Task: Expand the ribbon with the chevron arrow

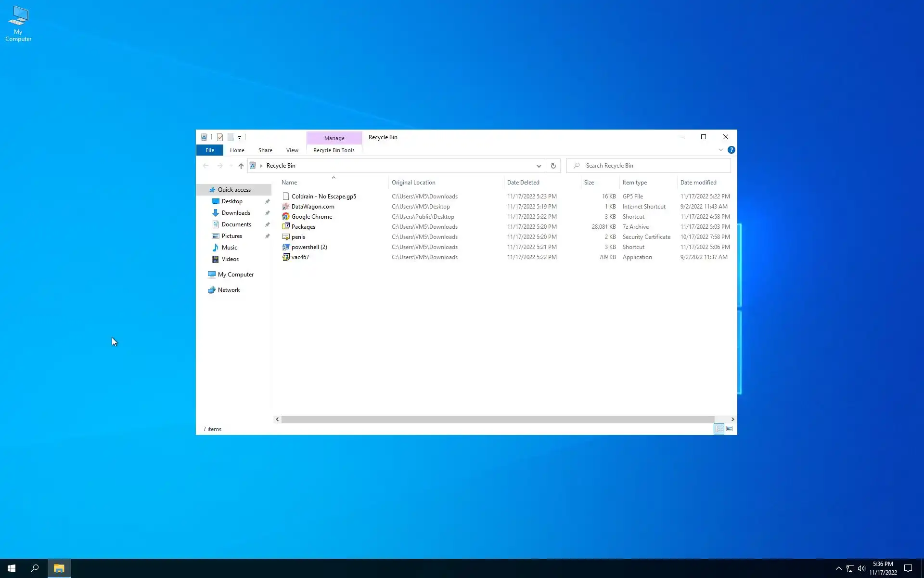Action: coord(720,150)
